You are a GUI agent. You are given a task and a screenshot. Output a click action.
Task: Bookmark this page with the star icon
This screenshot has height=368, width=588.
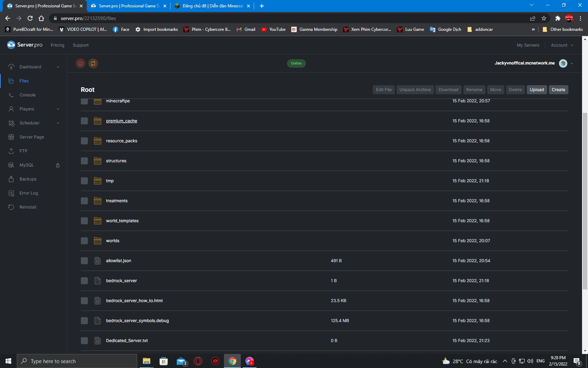point(544,18)
